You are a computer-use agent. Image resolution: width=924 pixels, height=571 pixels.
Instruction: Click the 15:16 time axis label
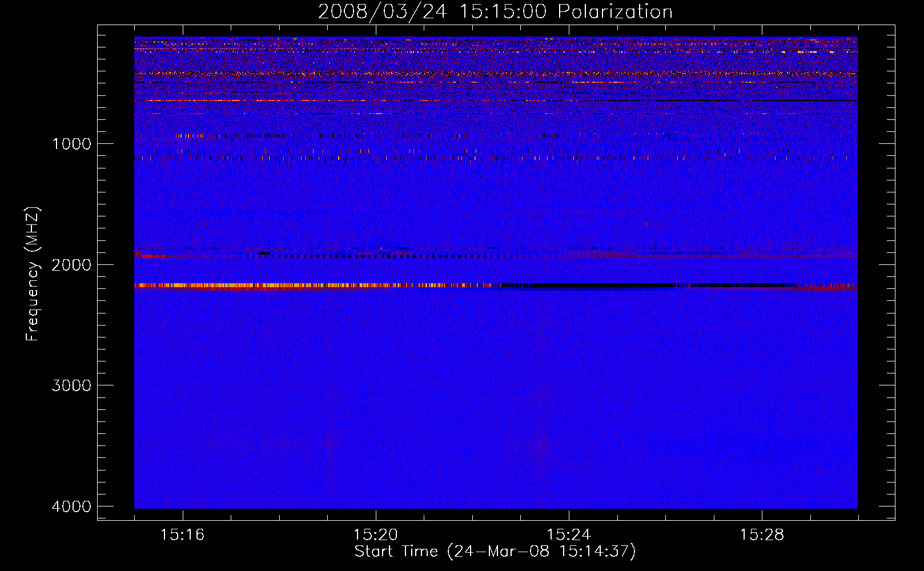(x=182, y=535)
